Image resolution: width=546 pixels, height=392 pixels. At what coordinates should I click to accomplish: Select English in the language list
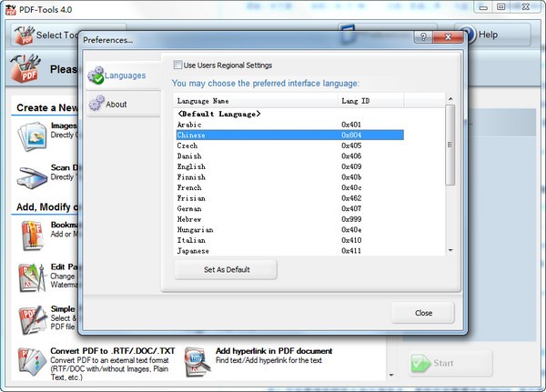290,166
